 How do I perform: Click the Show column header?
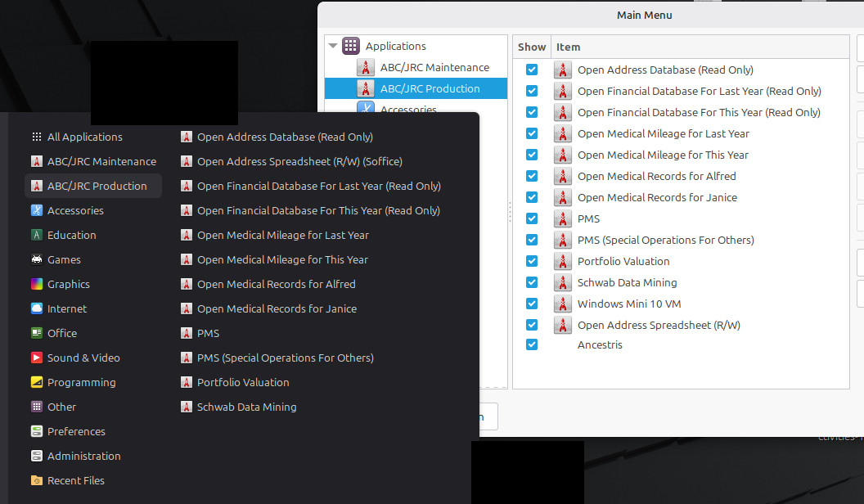532,47
